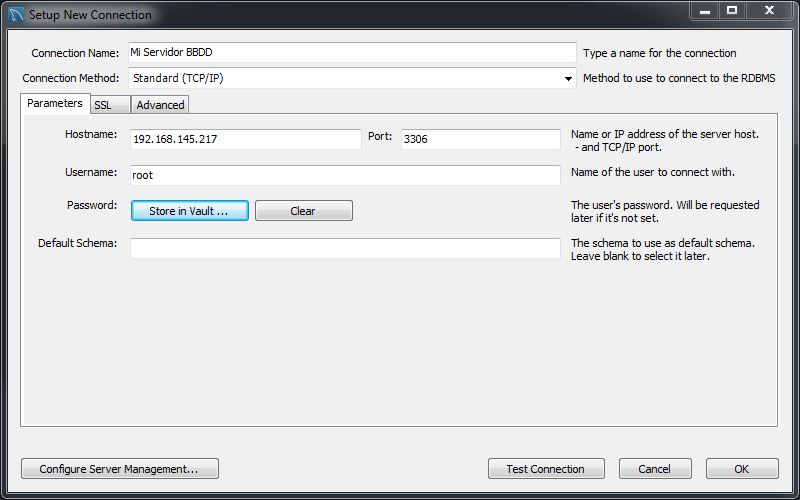The width and height of the screenshot is (800, 500).
Task: Select the Username field containing root
Action: pyautogui.click(x=345, y=175)
